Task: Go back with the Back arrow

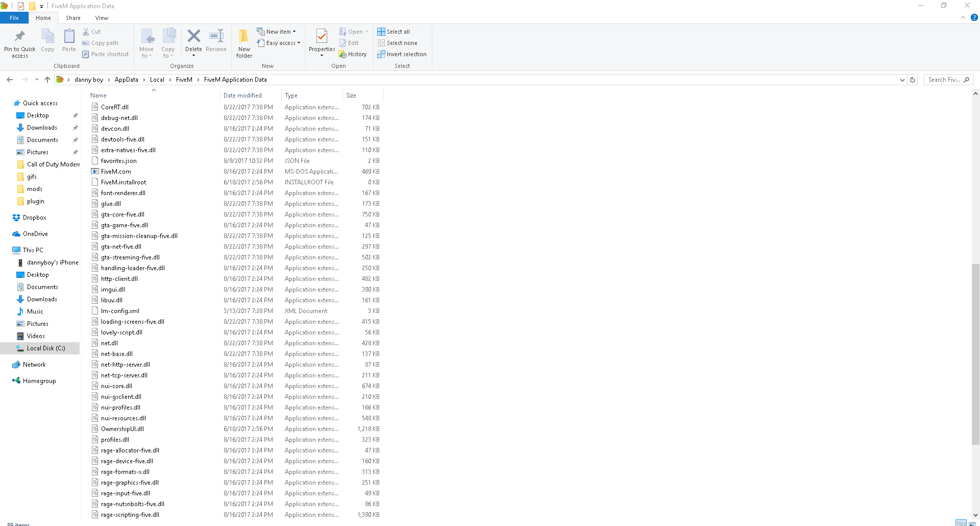Action: tap(10, 80)
